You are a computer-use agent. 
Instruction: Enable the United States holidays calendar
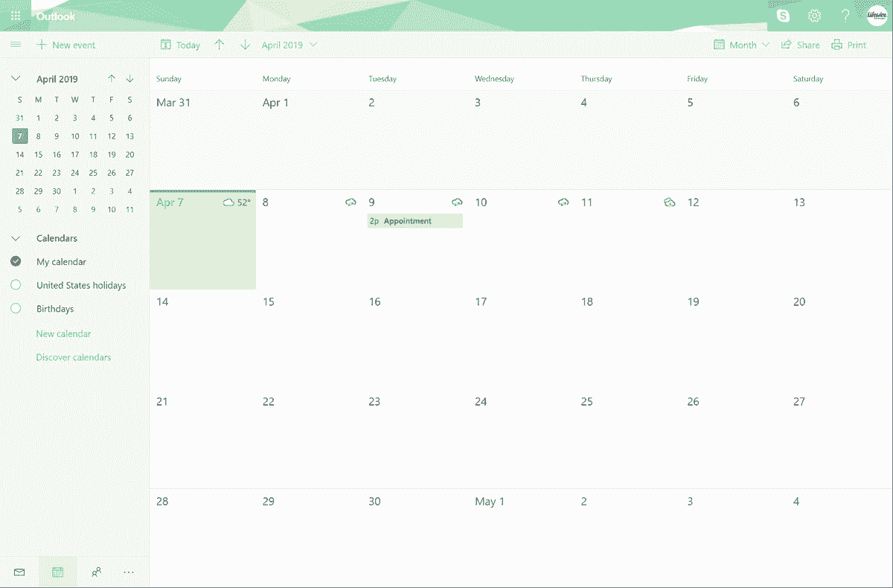click(16, 285)
